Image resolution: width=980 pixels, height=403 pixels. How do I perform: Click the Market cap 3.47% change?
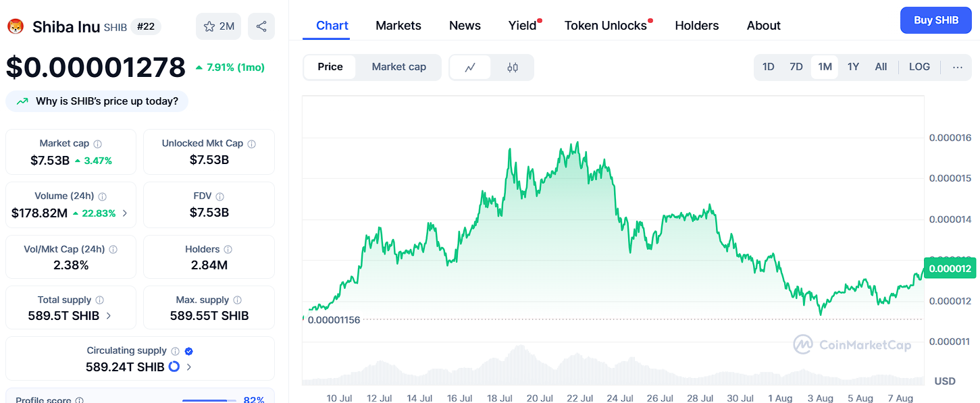click(93, 161)
